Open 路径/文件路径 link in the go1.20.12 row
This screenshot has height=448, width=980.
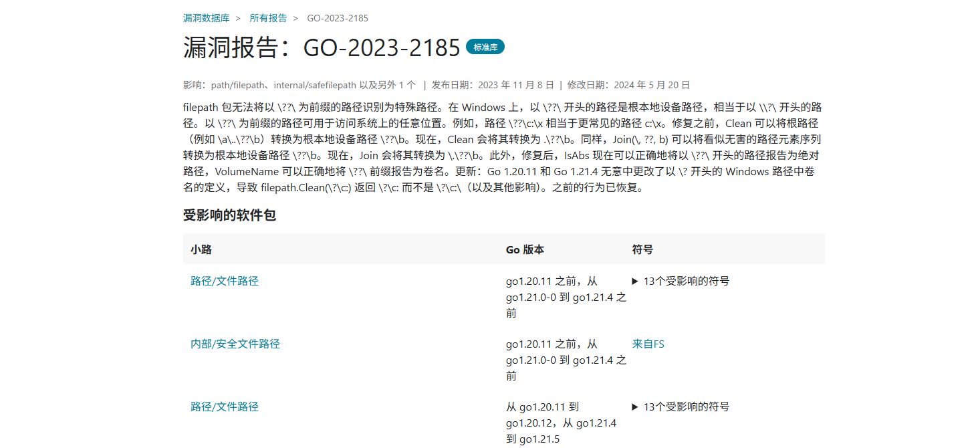(x=225, y=407)
